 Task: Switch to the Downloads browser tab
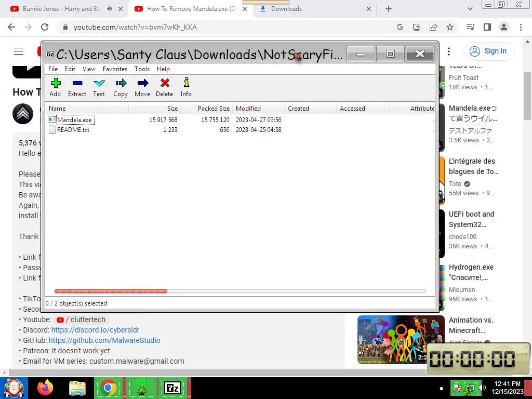[286, 9]
